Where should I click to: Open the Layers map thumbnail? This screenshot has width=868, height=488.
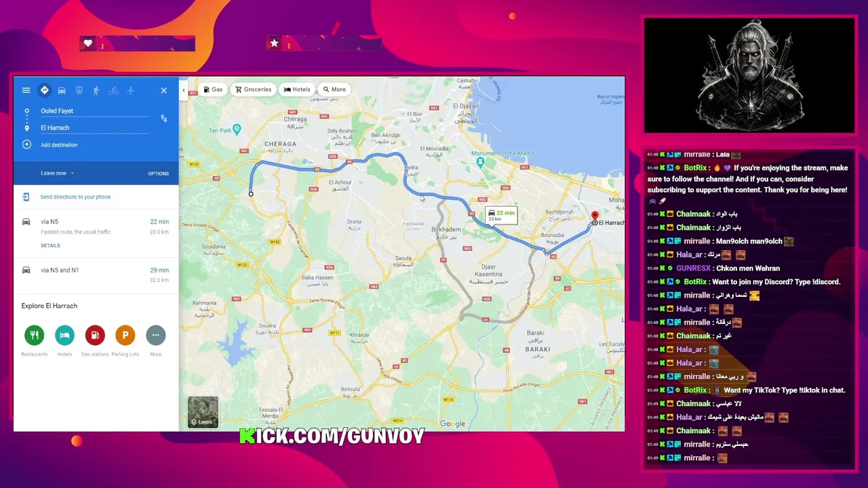[203, 412]
